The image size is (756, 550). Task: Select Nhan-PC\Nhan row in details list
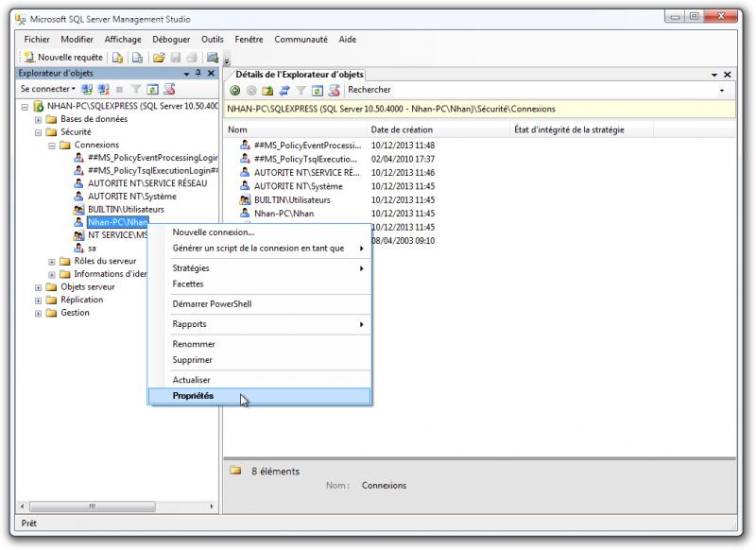284,214
